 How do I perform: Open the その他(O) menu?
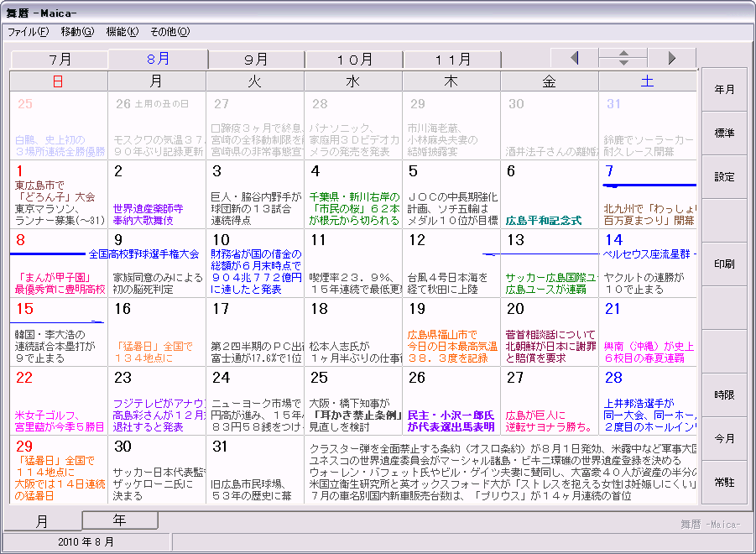click(169, 32)
